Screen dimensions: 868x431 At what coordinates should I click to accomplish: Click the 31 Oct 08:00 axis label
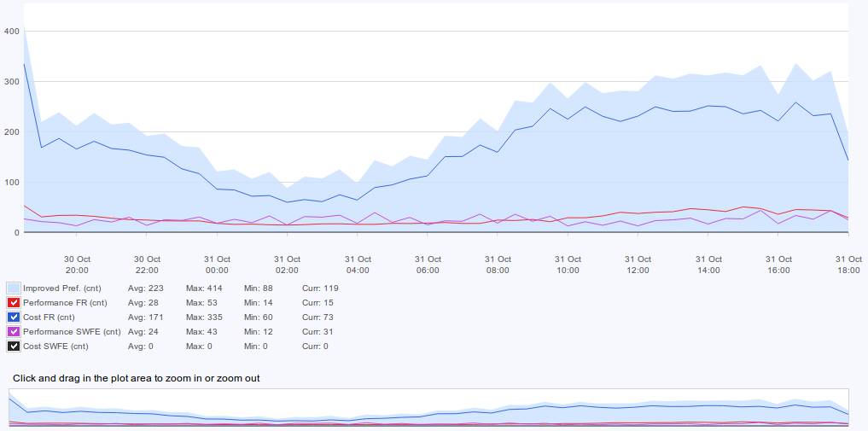click(498, 265)
